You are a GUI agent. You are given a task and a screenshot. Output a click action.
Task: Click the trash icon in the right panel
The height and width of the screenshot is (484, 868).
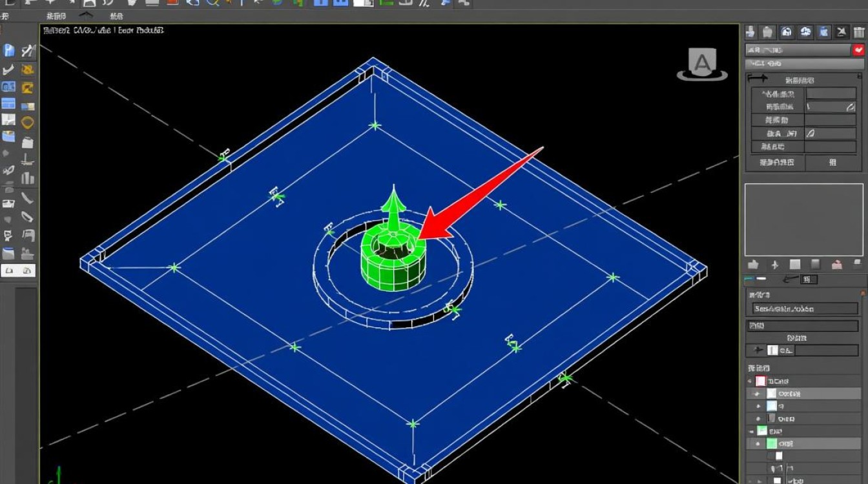coord(860,32)
